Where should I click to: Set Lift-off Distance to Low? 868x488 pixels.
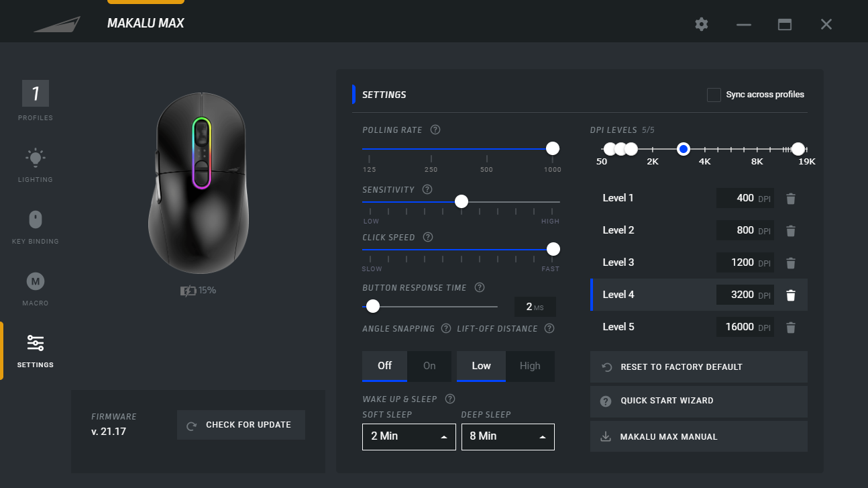point(481,366)
